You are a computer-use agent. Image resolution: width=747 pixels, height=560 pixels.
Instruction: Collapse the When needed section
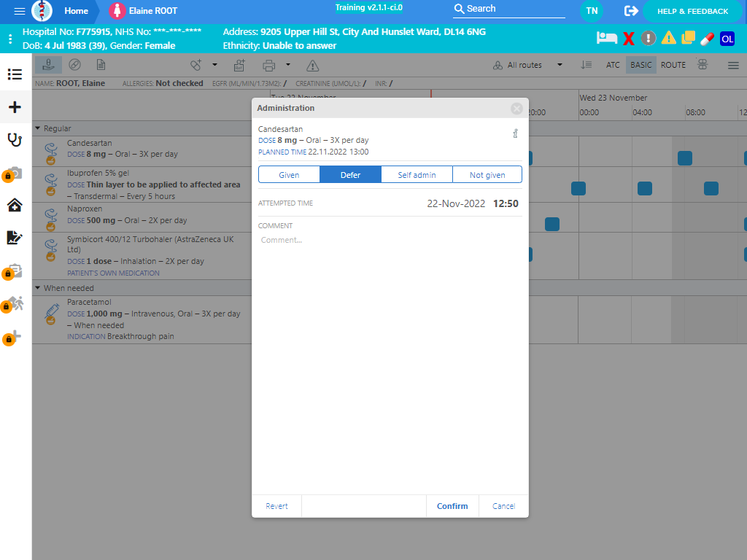[x=38, y=287]
